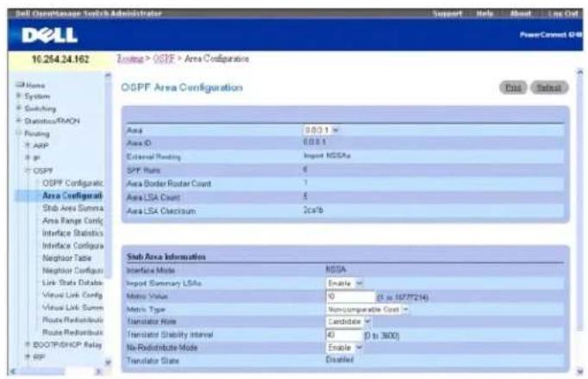Expand the ARP tree node

pyautogui.click(x=28, y=146)
